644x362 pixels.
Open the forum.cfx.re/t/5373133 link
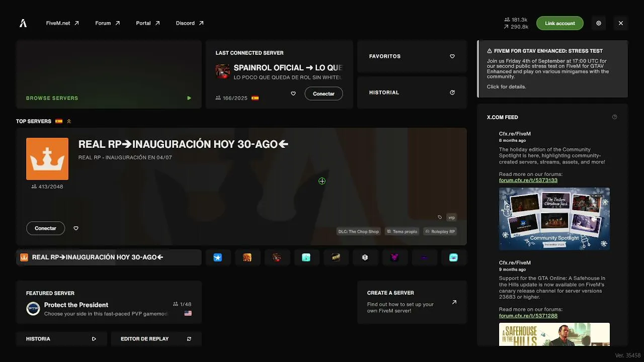coord(528,180)
